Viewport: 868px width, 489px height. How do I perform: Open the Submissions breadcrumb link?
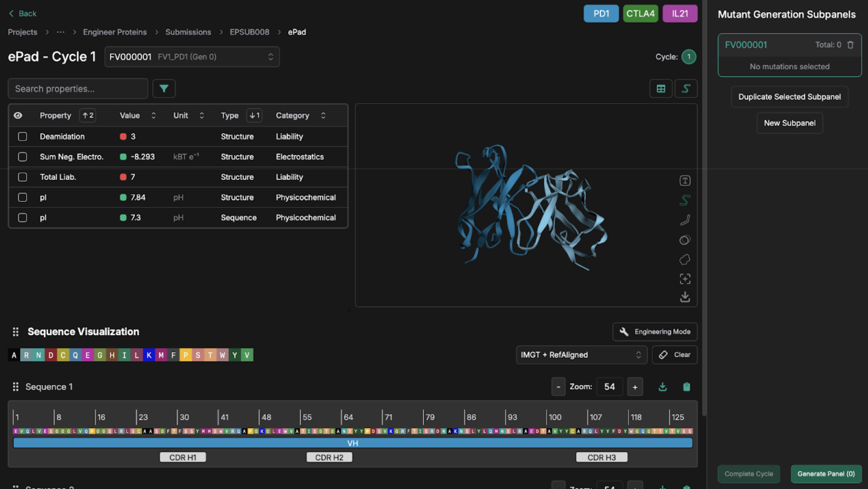(x=188, y=32)
